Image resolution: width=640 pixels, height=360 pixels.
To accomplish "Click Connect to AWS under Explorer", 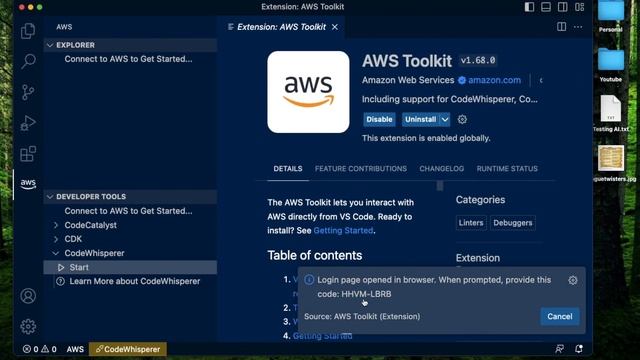I will (128, 59).
